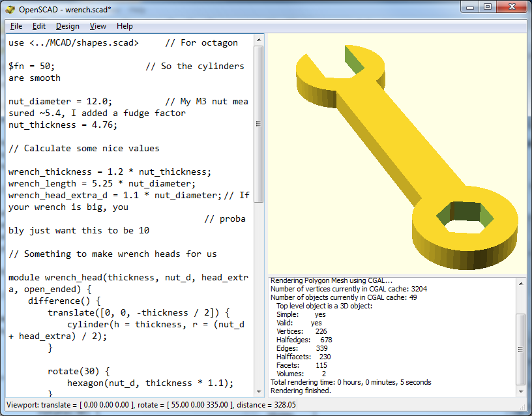Click the code editor scroll up arrow
Screen dimensions: 532x416
(x=259, y=40)
